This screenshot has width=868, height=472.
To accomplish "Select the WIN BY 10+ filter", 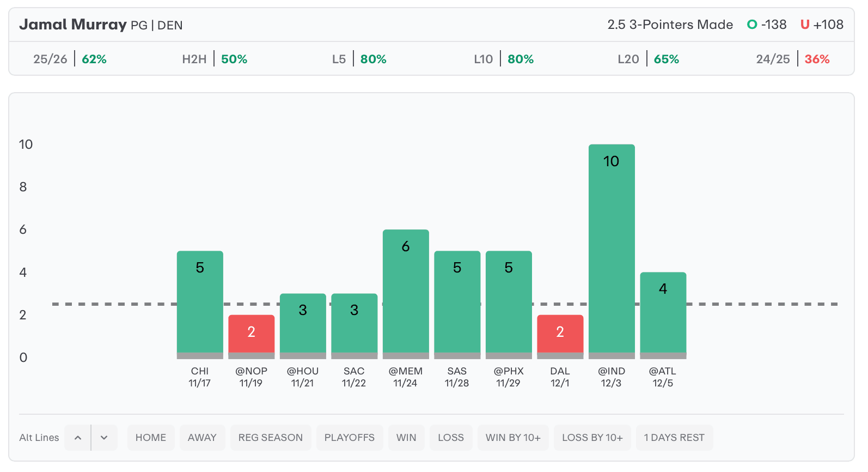I will [x=513, y=438].
